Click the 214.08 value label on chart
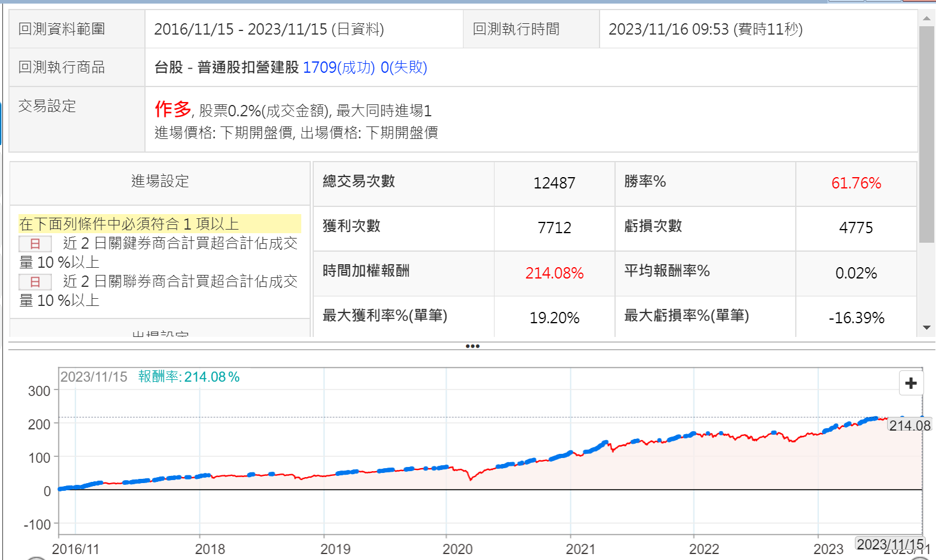The height and width of the screenshot is (560, 936). pyautogui.click(x=909, y=425)
